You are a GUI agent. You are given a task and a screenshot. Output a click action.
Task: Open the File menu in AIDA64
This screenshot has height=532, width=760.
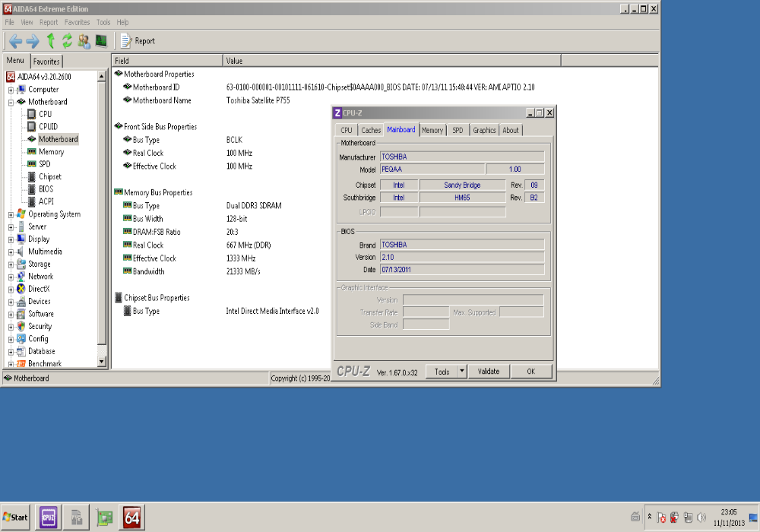click(x=9, y=22)
